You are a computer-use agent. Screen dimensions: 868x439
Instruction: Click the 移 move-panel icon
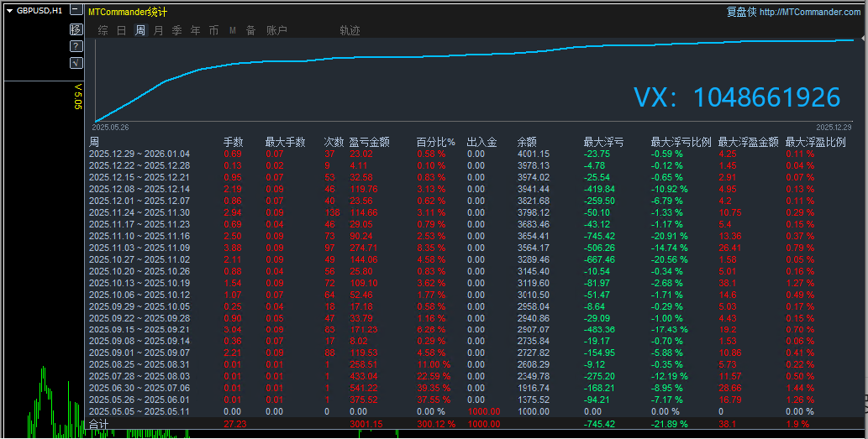pos(76,29)
